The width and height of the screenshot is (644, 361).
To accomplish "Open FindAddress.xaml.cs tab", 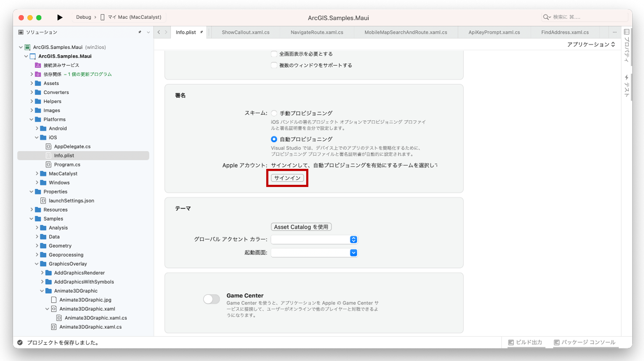I will point(565,32).
